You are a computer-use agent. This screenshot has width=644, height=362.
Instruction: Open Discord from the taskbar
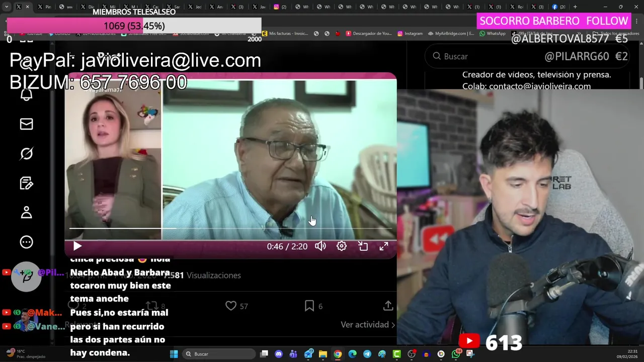coord(279,354)
